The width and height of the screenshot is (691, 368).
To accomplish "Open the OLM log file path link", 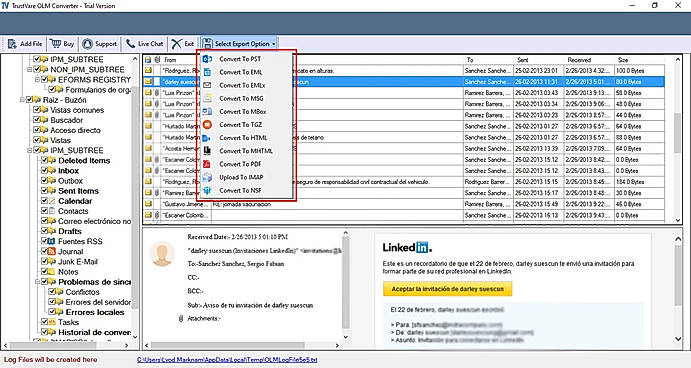I will tap(227, 360).
